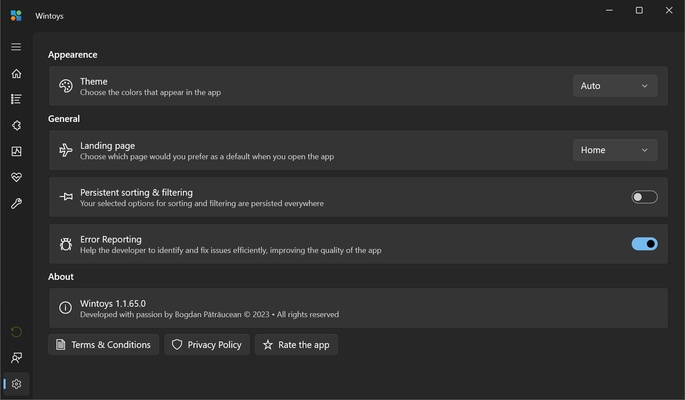The width and height of the screenshot is (685, 400).
Task: Open the list-style sidebar page
Action: tap(16, 99)
